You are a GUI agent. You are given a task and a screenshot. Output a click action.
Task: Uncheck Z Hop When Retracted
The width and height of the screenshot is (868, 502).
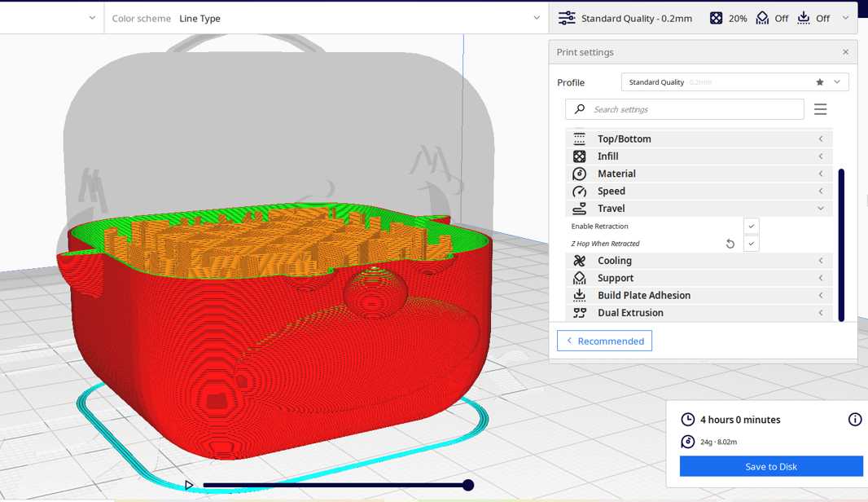pyautogui.click(x=751, y=244)
